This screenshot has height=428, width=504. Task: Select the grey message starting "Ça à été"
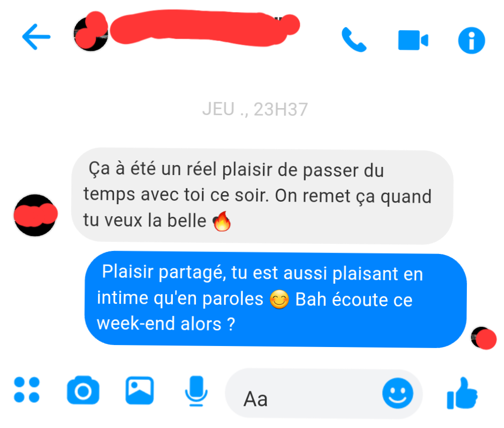point(262,196)
